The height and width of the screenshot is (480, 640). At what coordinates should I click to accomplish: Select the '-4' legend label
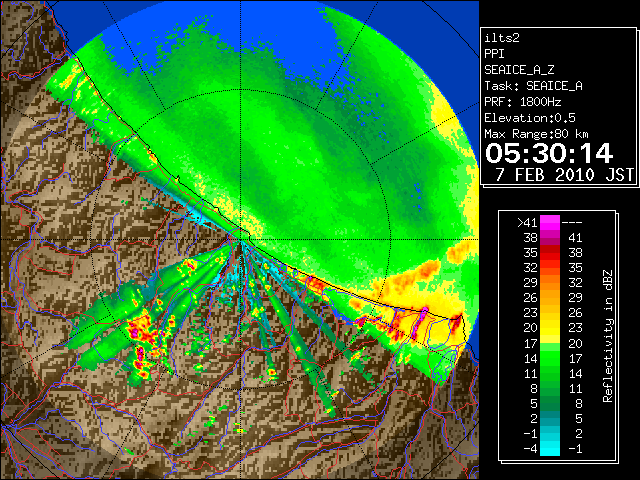[530, 448]
